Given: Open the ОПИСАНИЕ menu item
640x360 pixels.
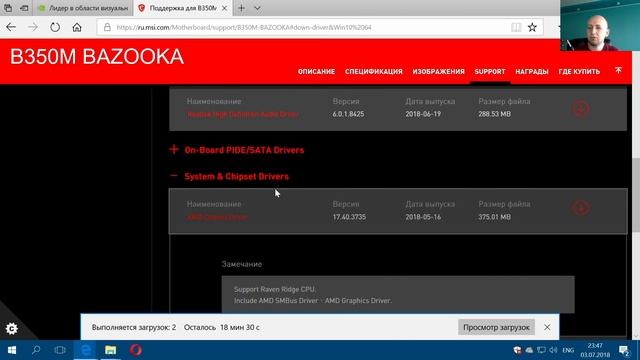Looking at the screenshot, I should (x=316, y=71).
